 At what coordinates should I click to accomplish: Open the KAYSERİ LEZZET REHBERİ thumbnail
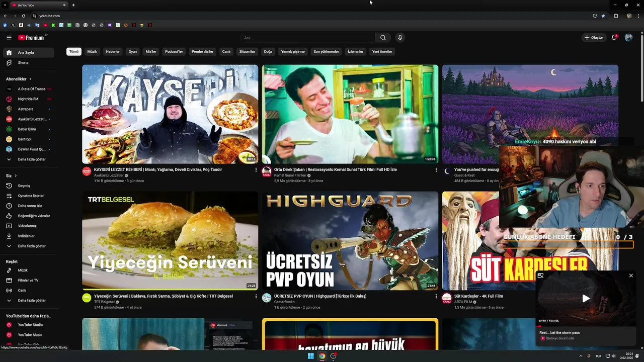(170, 114)
